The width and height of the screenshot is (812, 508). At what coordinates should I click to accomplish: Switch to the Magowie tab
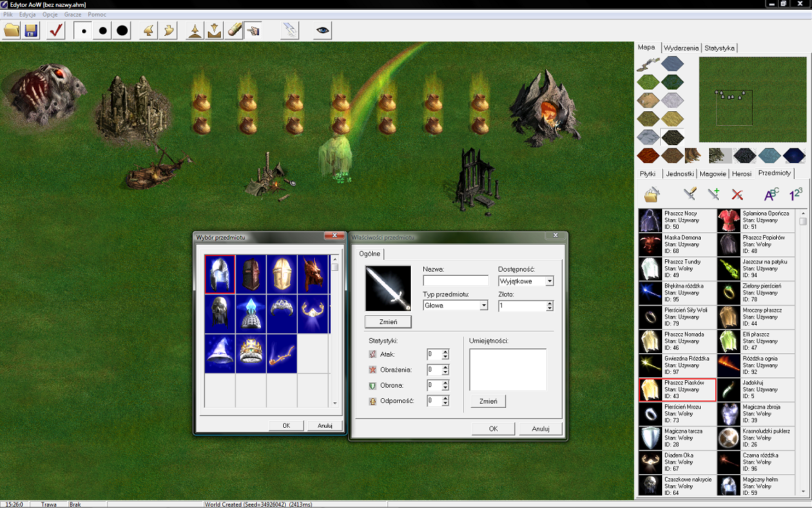(x=713, y=173)
